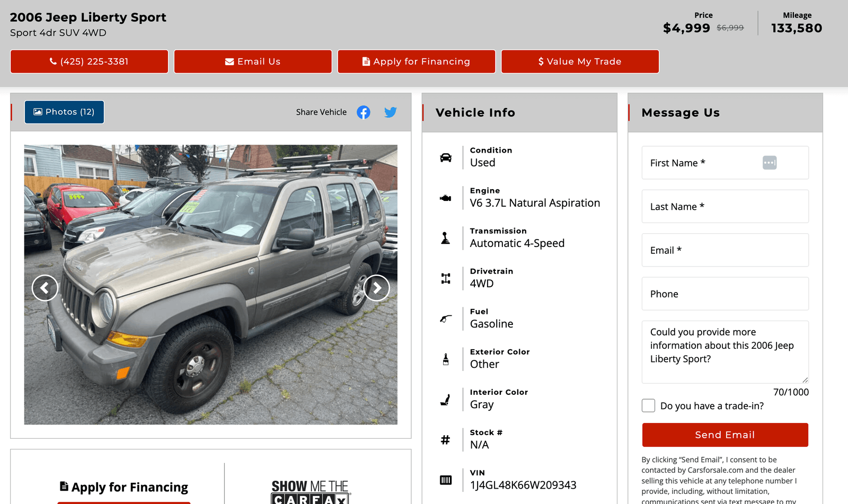Viewport: 848px width, 504px height.
Task: Click the condition value Used
Action: [x=483, y=163]
